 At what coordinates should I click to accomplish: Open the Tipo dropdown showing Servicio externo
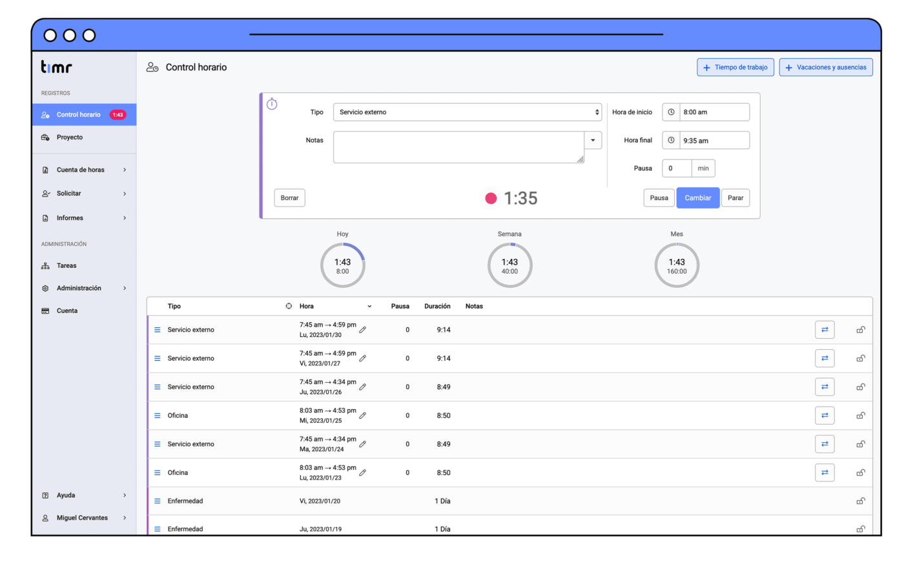[467, 112]
